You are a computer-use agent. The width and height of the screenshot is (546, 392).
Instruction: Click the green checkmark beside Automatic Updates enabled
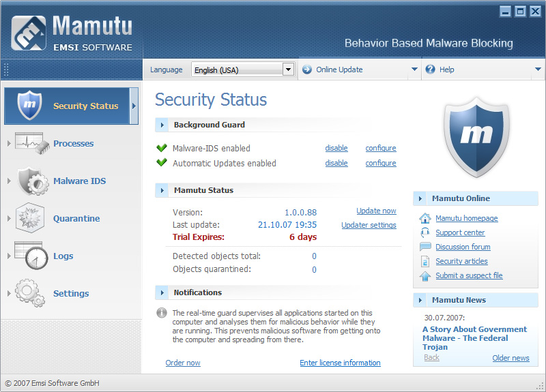click(x=162, y=162)
